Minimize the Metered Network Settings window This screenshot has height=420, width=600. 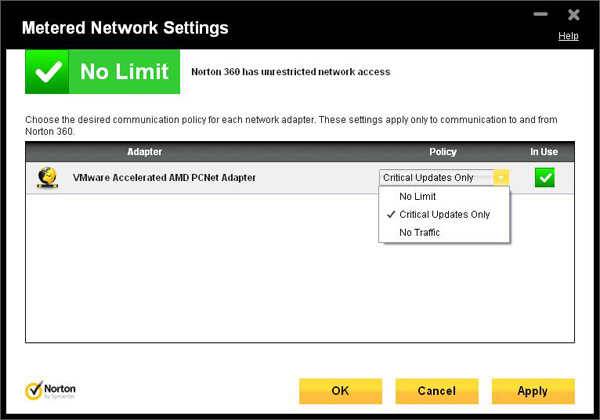point(540,15)
